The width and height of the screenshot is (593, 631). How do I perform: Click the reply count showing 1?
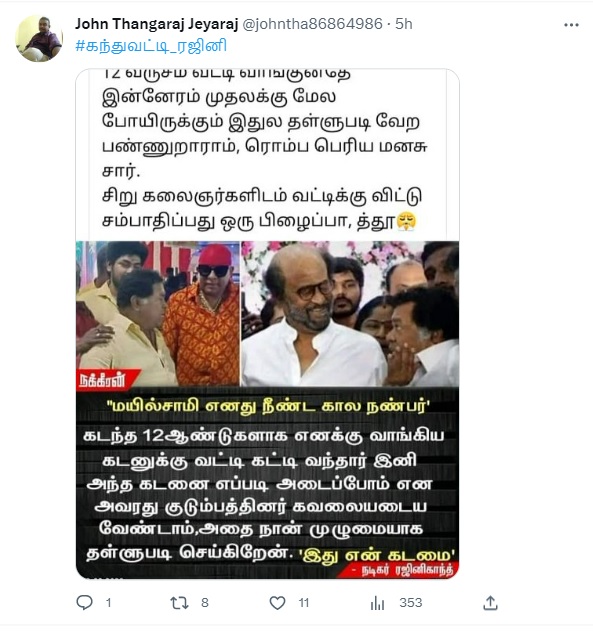tap(108, 603)
